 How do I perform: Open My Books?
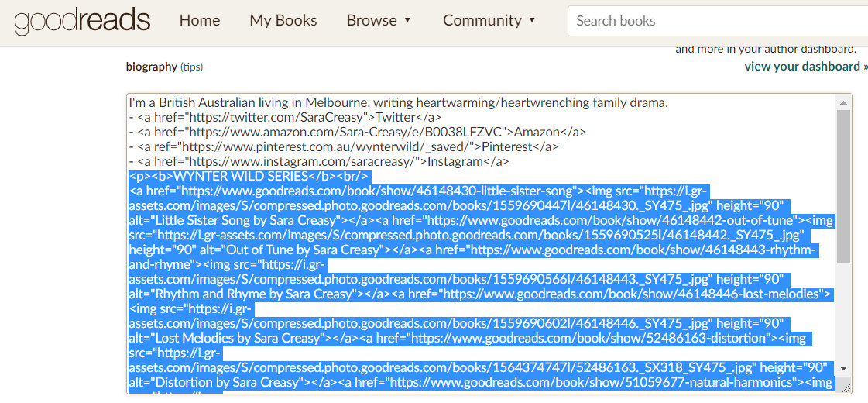(x=283, y=21)
